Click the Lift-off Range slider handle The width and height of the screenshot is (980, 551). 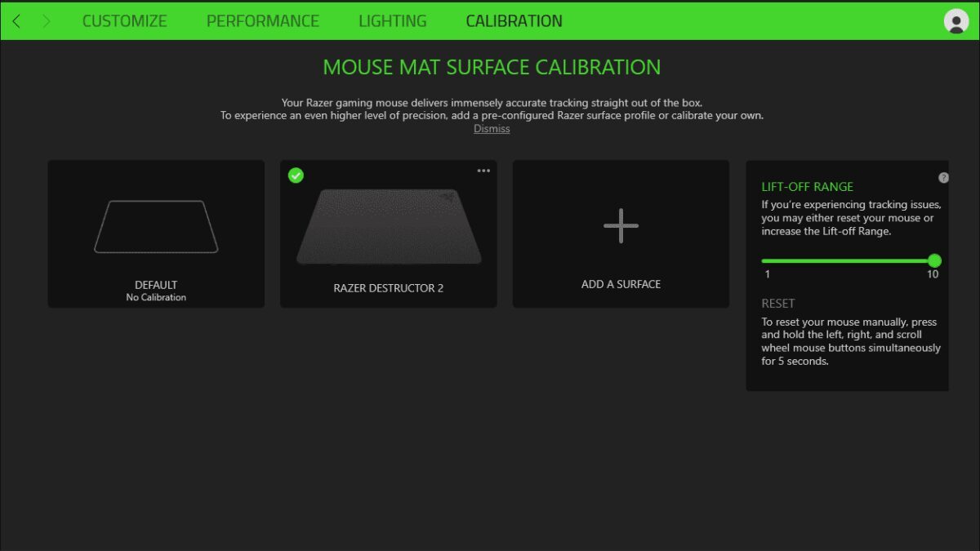pyautogui.click(x=934, y=260)
